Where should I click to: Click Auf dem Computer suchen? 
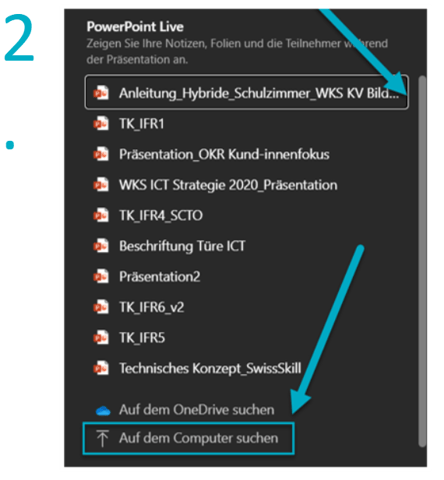[x=199, y=438]
